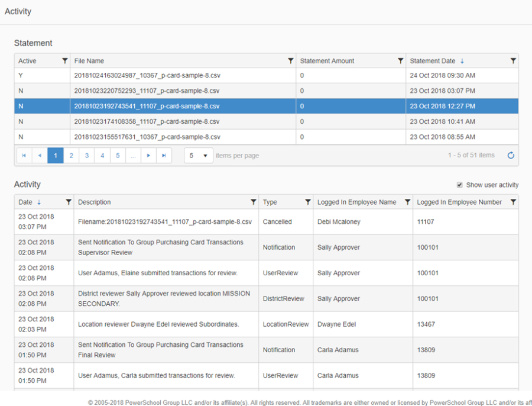Click File Name column filter icon
This screenshot has width=532, height=406.
[290, 61]
